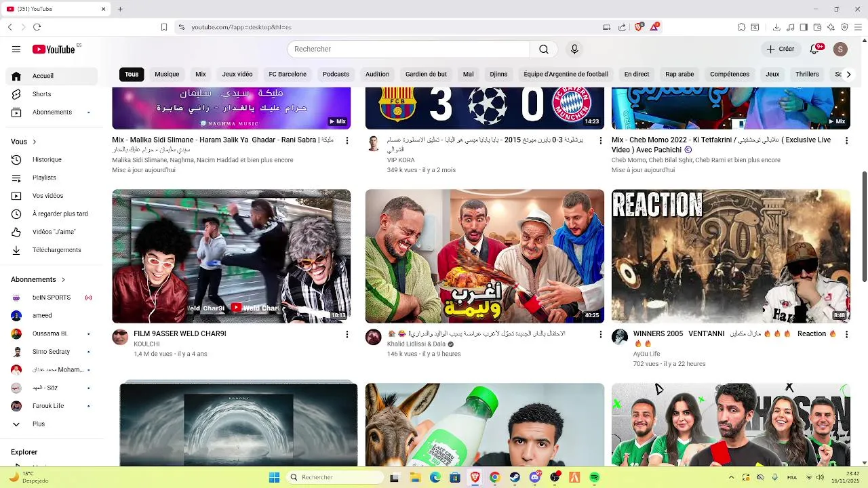Start voice search with the microphone
Viewport: 868px width, 488px height.
click(574, 49)
